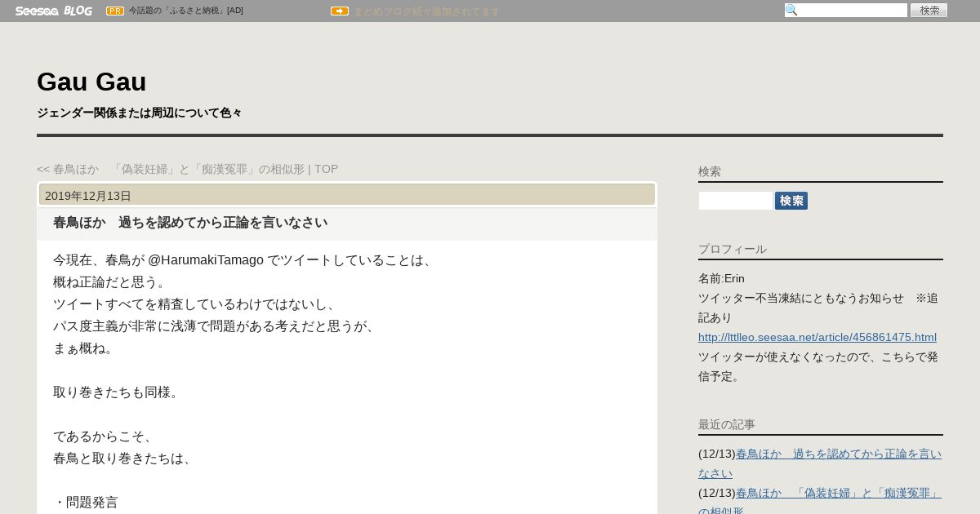Click the プロフィール sidebar heading

click(x=733, y=249)
